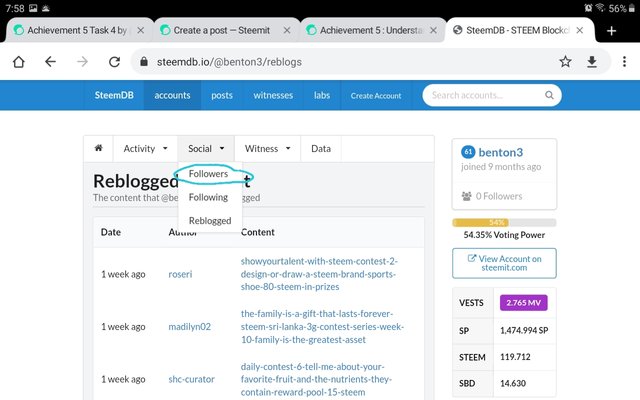
Task: Expand the Witness dropdown
Action: point(267,149)
